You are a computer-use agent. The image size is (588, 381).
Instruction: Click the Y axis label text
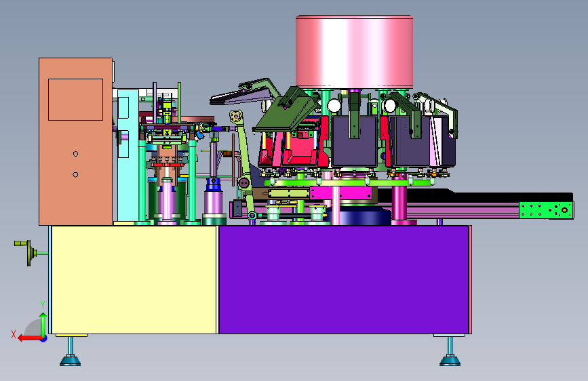[x=43, y=305]
